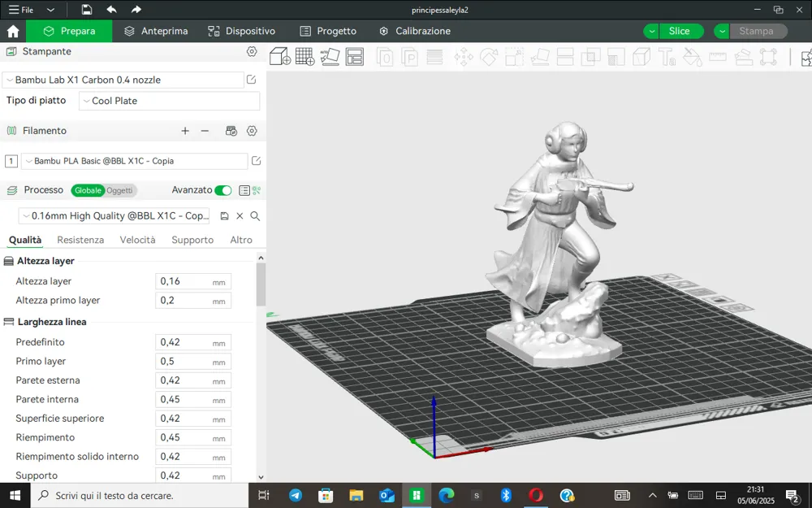Open the Cool Plate type dropdown
The height and width of the screenshot is (508, 812).
coord(170,101)
